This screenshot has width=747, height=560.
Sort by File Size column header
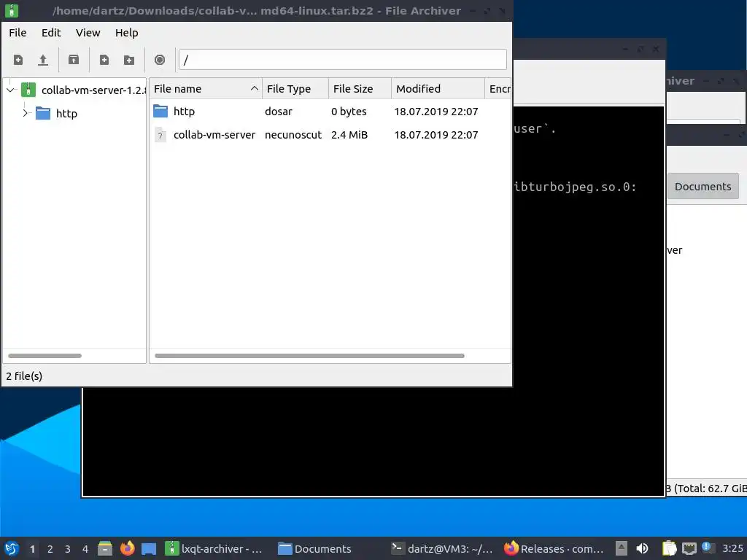[360, 89]
